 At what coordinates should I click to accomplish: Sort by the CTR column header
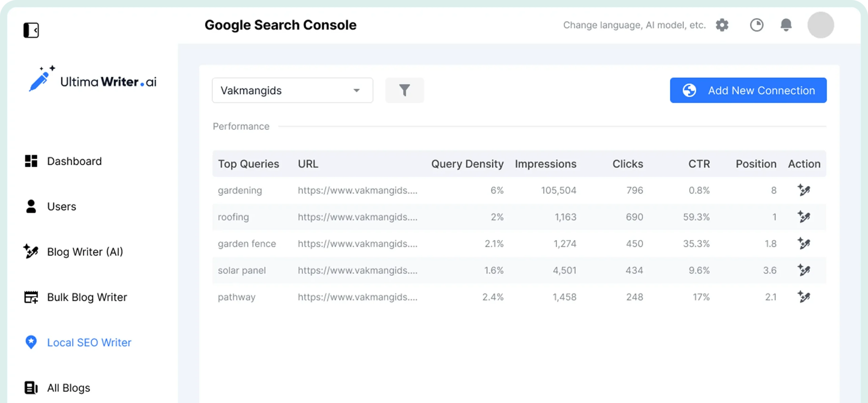click(x=699, y=164)
